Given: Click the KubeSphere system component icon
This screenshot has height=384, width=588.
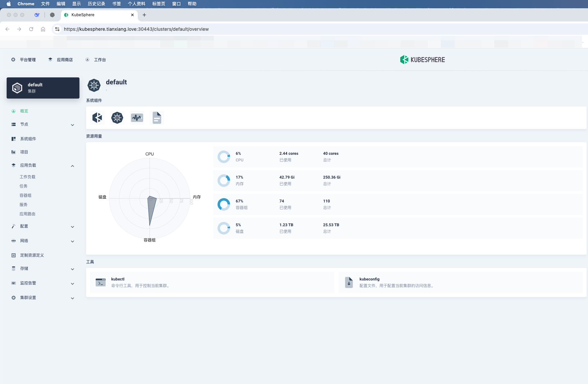Looking at the screenshot, I should tap(97, 118).
